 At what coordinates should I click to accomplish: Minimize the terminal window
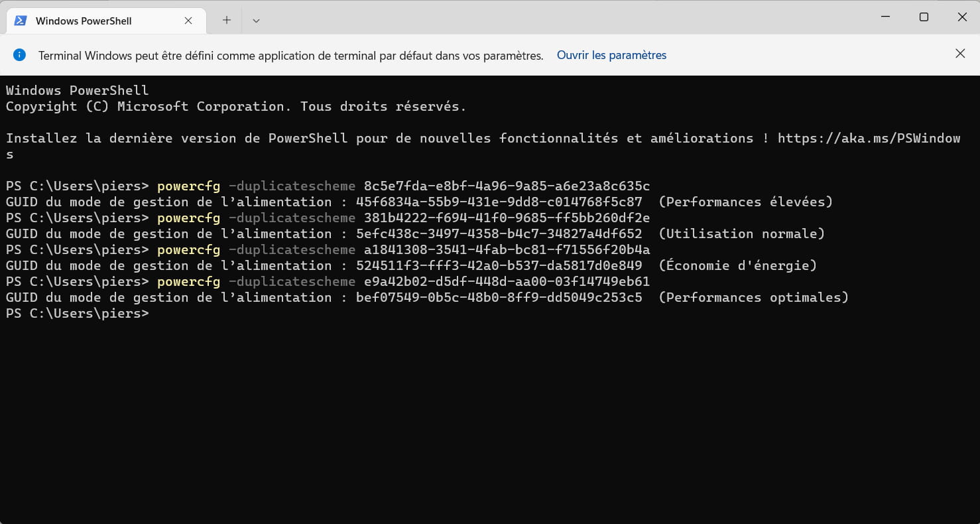point(885,17)
